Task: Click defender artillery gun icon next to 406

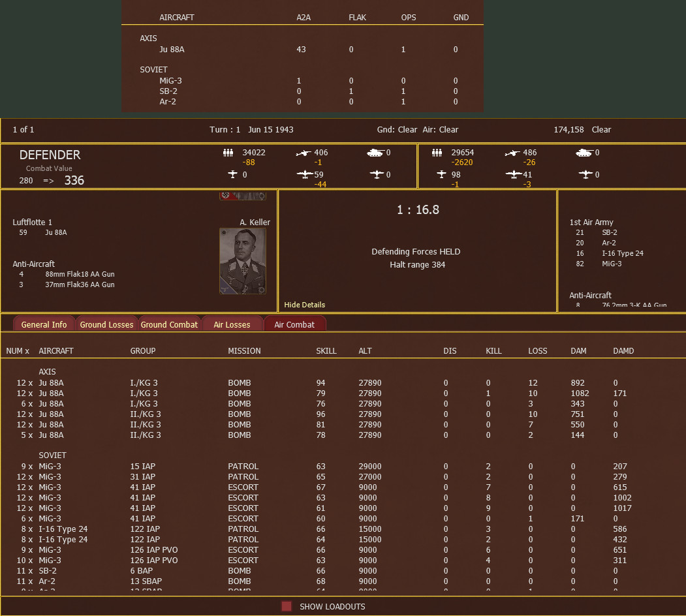Action: point(304,153)
